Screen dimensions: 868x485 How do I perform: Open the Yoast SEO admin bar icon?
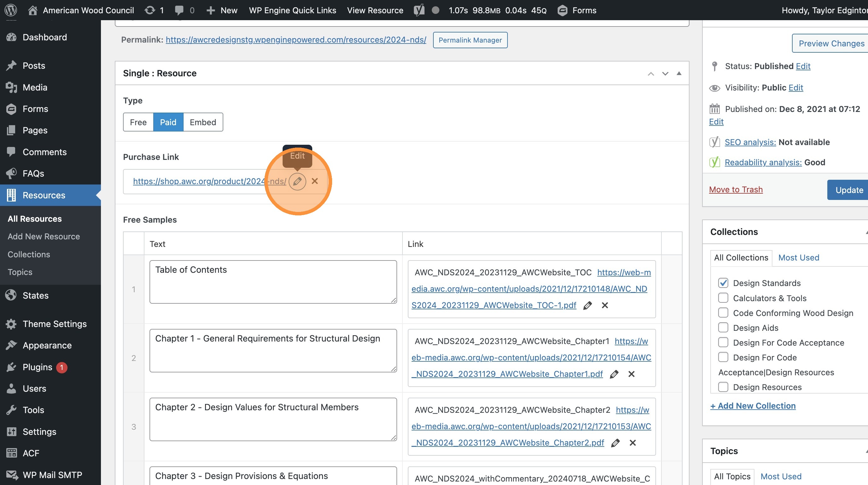tap(419, 10)
